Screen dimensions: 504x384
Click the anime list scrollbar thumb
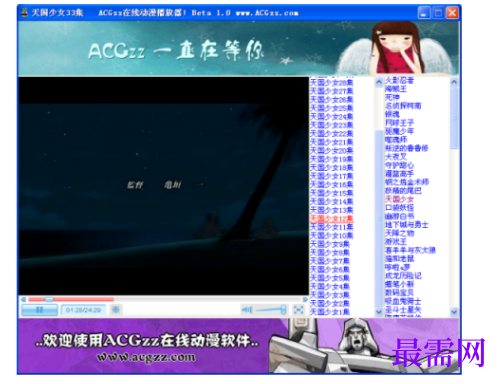point(454,117)
